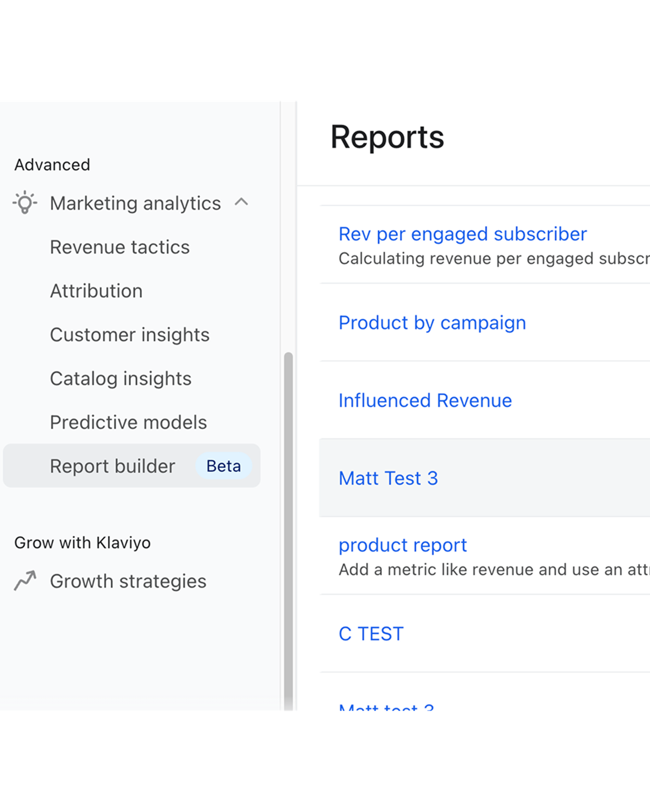Image resolution: width=650 pixels, height=812 pixels.
Task: Click the 'Add a metric like revenue' description
Action: point(494,570)
